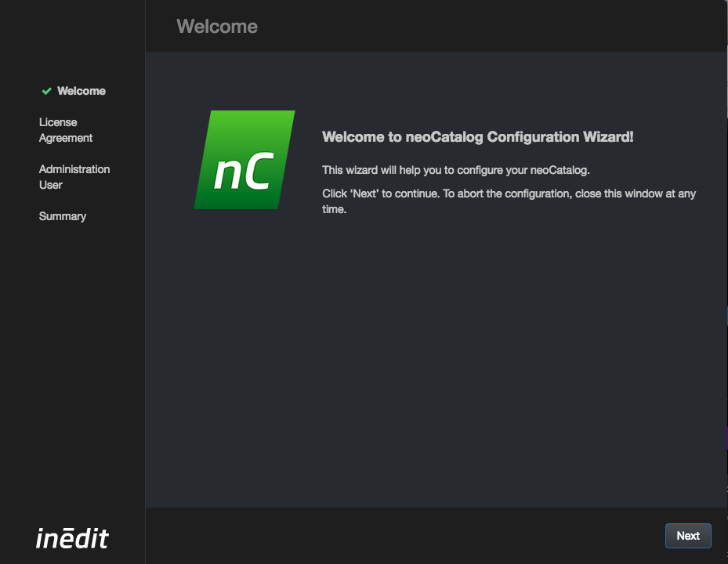Screen dimensions: 728x564
Task: Click the Next button
Action: 688,536
